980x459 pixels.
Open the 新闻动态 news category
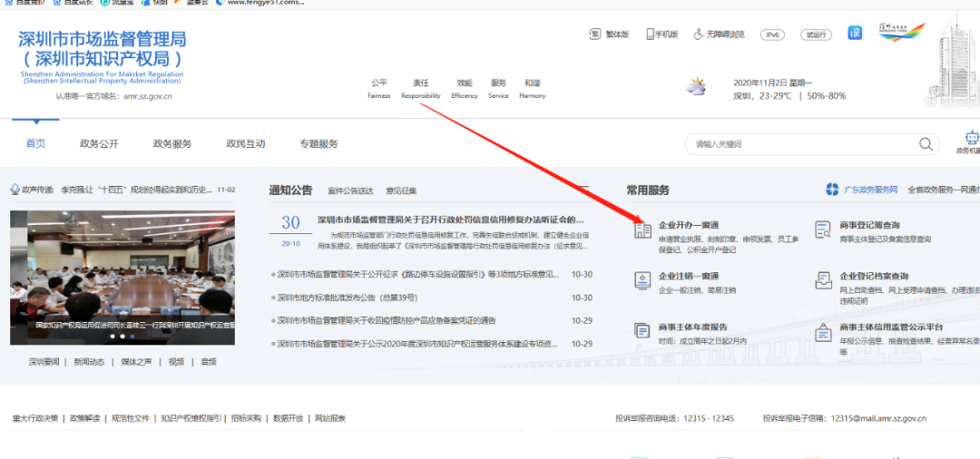89,362
